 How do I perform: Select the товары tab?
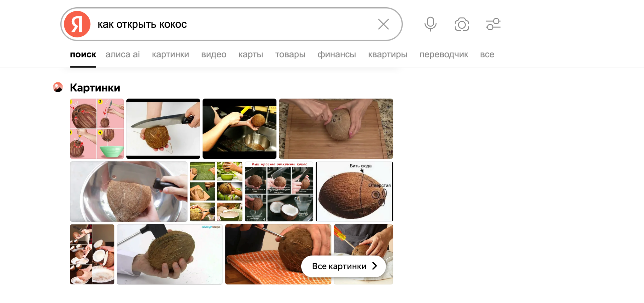(x=290, y=54)
